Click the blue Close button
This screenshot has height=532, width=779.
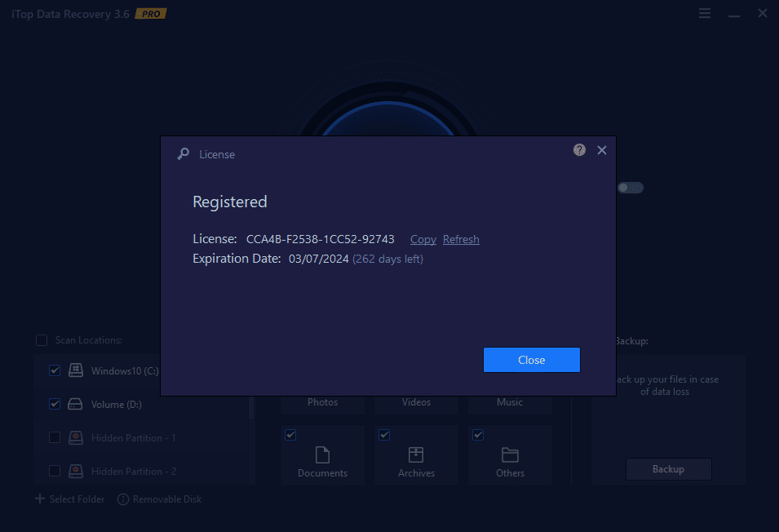point(532,360)
